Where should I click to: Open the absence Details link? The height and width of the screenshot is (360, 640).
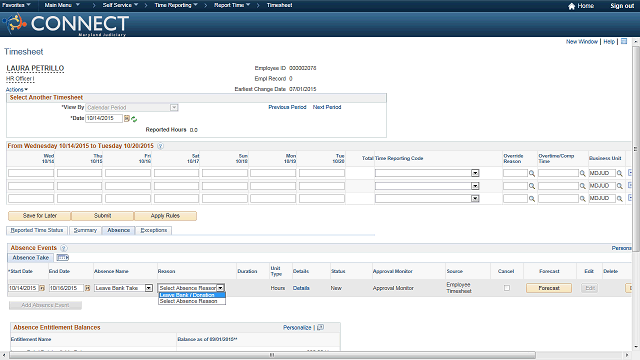pos(301,288)
